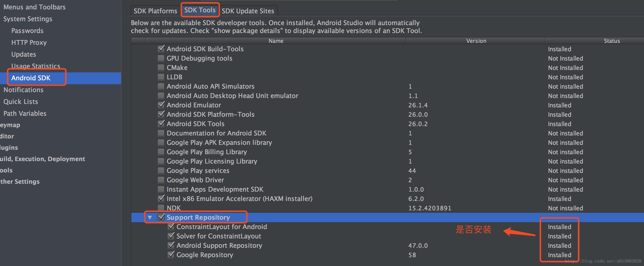
Task: Uncheck Android Emulator checkbox
Action: click(161, 105)
